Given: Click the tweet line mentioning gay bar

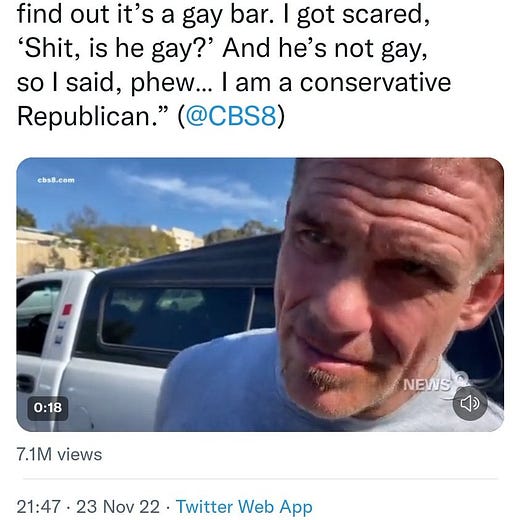Looking at the screenshot, I should click(x=223, y=15).
